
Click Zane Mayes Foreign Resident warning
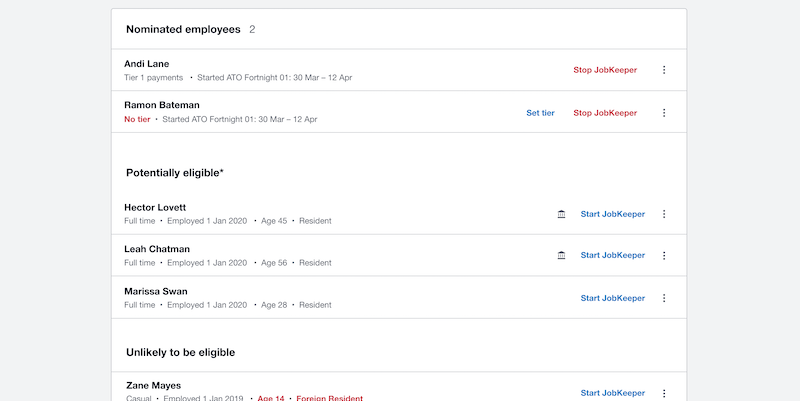coord(330,398)
